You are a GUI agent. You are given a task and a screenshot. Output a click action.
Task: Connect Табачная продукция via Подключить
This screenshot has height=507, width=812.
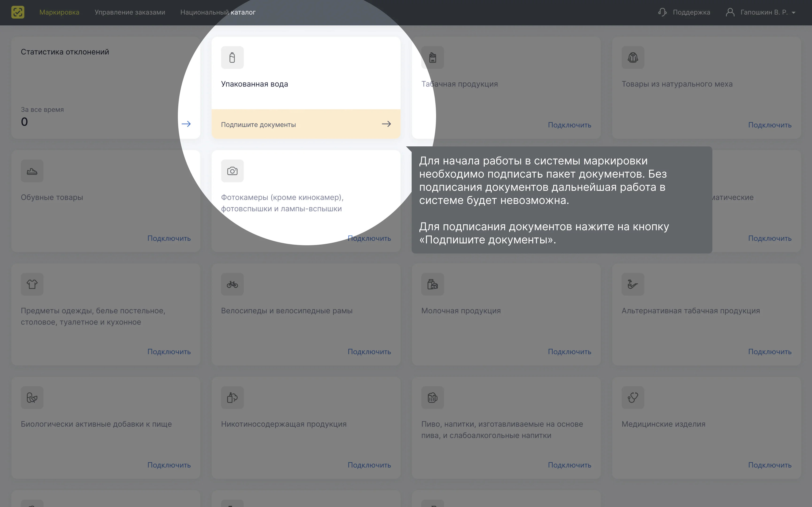coord(569,125)
